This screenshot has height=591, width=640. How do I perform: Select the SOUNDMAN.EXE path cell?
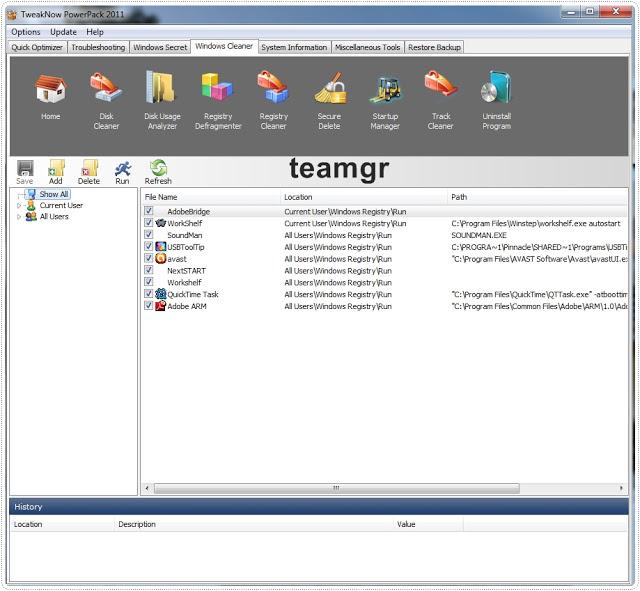[x=479, y=235]
